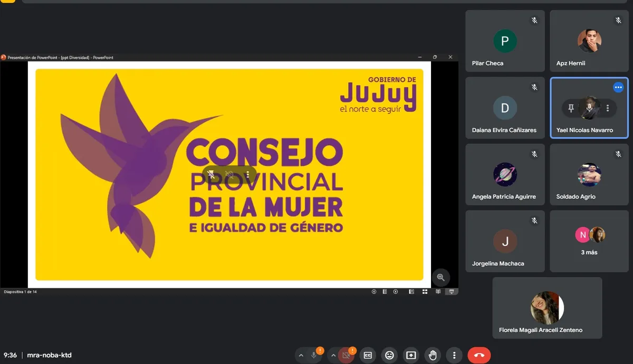Viewport: 633px width, 364px height.
Task: Click the 'P' avatar of Pilar Checa
Action: [505, 41]
